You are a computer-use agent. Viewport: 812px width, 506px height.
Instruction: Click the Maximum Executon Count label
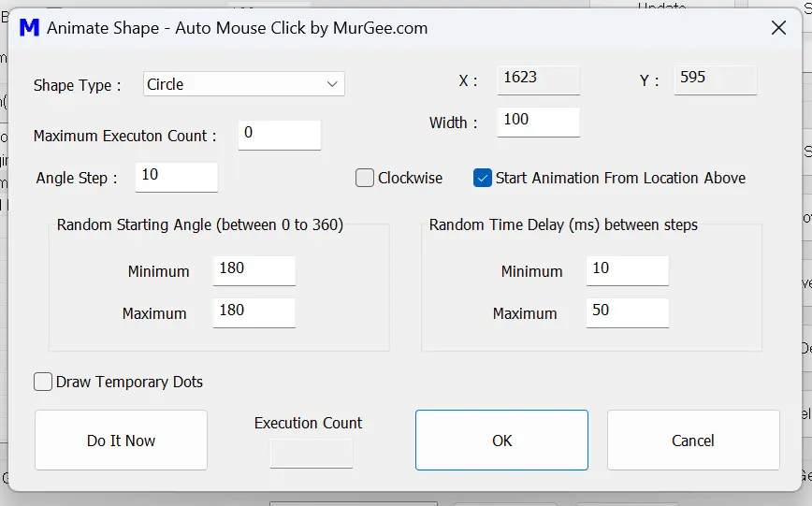(124, 136)
